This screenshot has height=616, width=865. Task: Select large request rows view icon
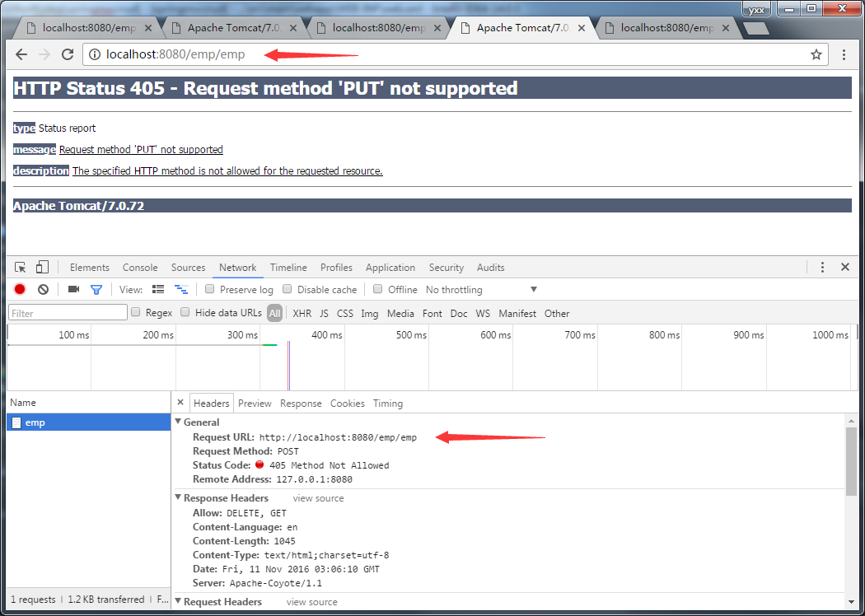[x=158, y=290]
